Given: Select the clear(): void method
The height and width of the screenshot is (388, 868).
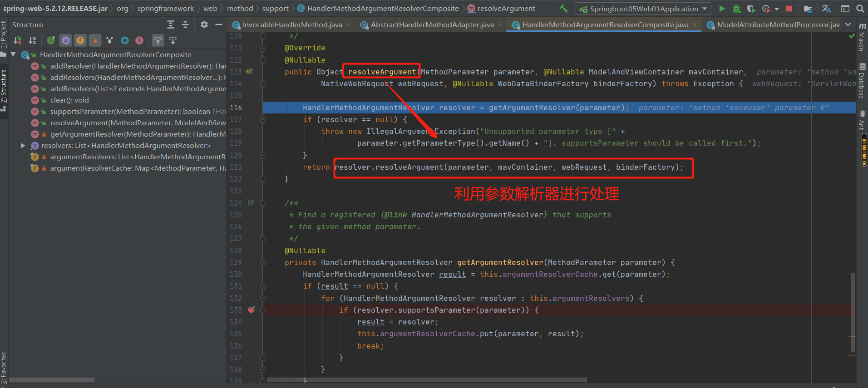Looking at the screenshot, I should click(x=69, y=100).
